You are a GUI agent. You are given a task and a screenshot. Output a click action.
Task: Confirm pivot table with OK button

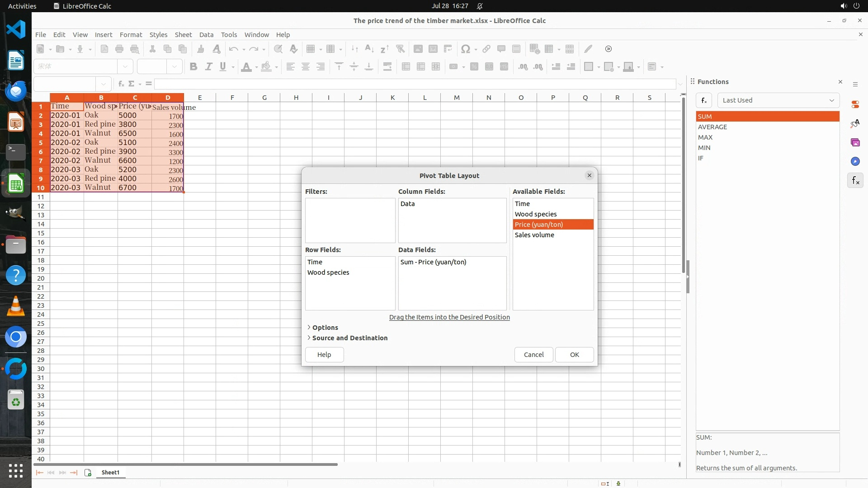[574, 355]
